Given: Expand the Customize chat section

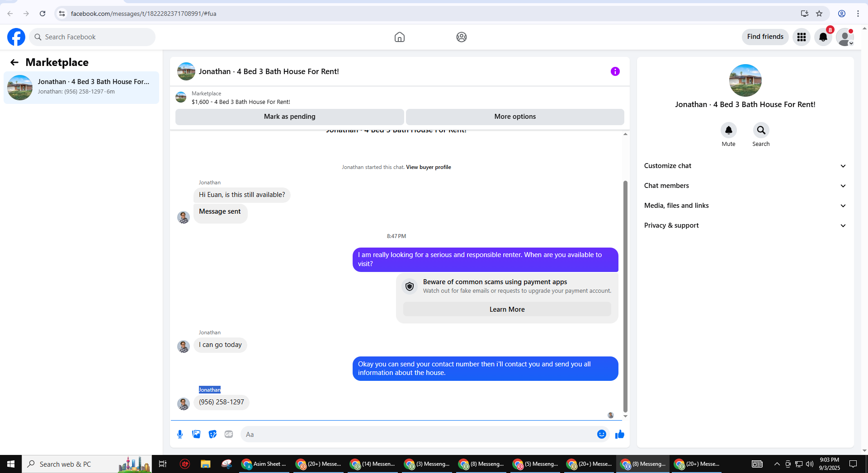Looking at the screenshot, I should tap(745, 166).
